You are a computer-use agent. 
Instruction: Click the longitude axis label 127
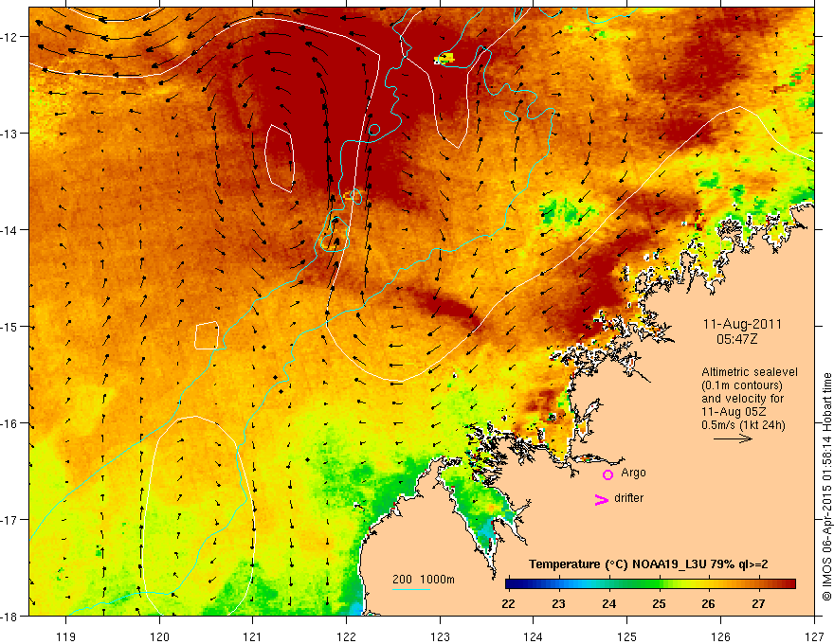coord(814,636)
